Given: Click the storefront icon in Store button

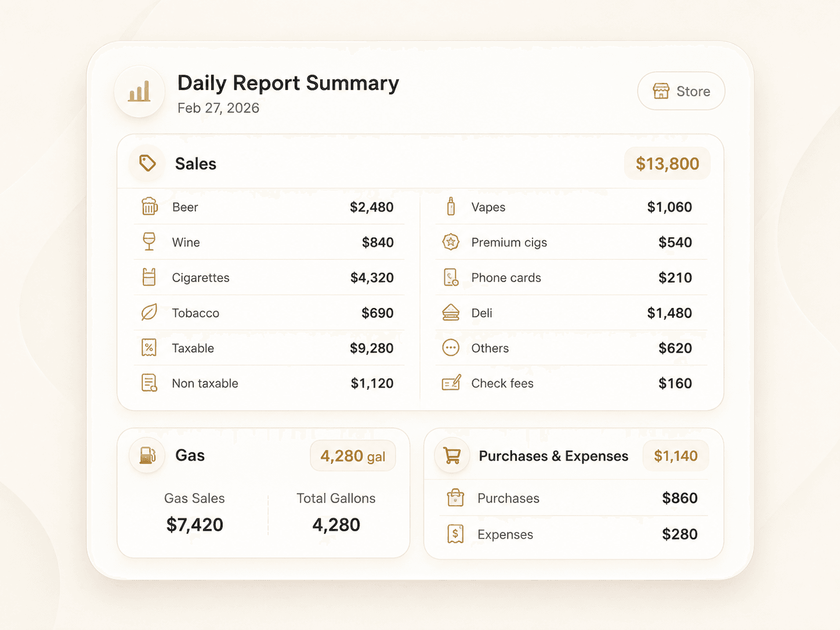Looking at the screenshot, I should click(661, 91).
